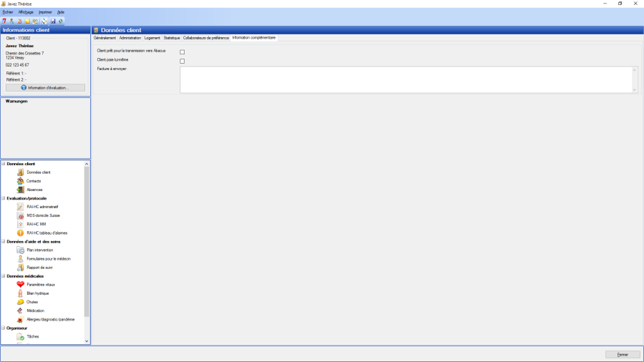Click navigation tree scrollbar up arrow
The width and height of the screenshot is (644, 362).
click(87, 164)
